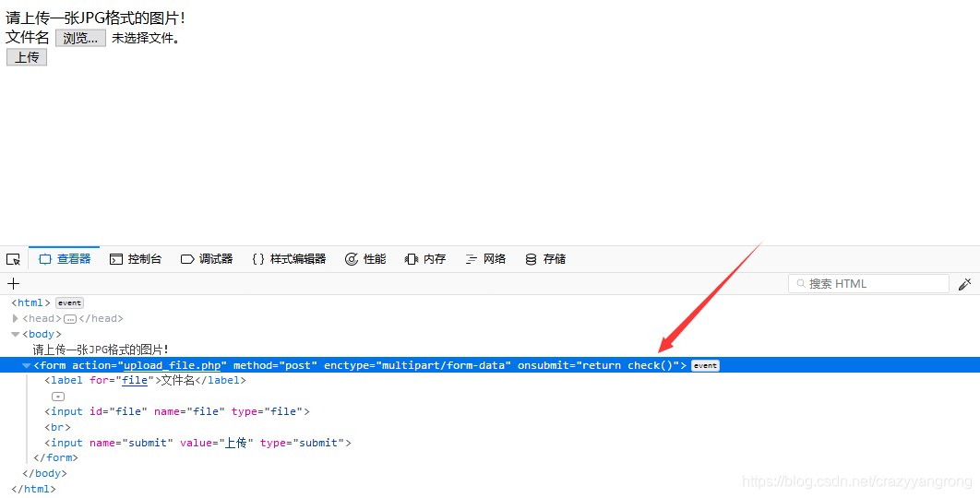Click the method="post" attribute
Viewport: 980px width, 498px height.
[276, 365]
